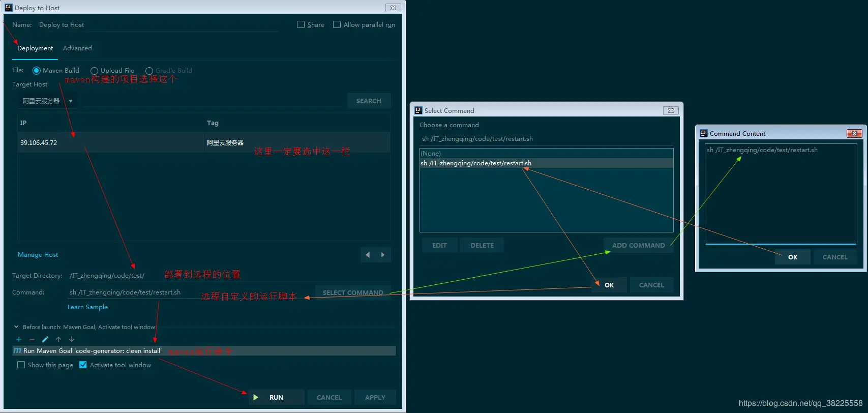Click the edit before-launch task pencil icon

45,339
